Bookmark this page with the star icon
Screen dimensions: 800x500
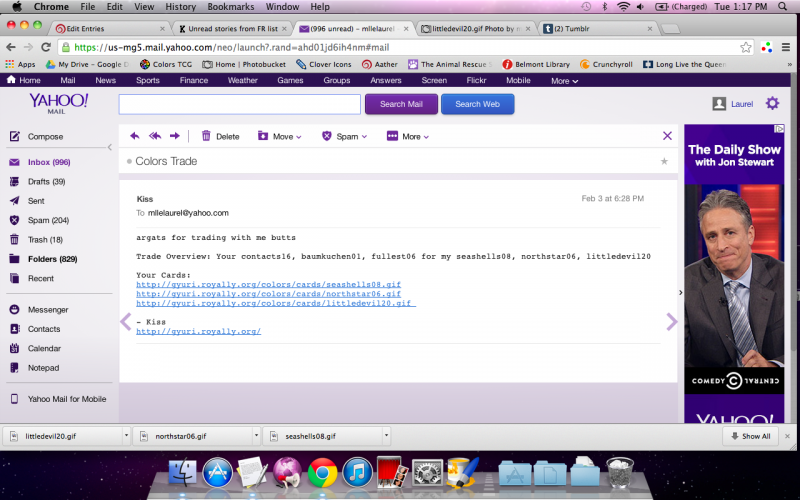click(x=745, y=47)
